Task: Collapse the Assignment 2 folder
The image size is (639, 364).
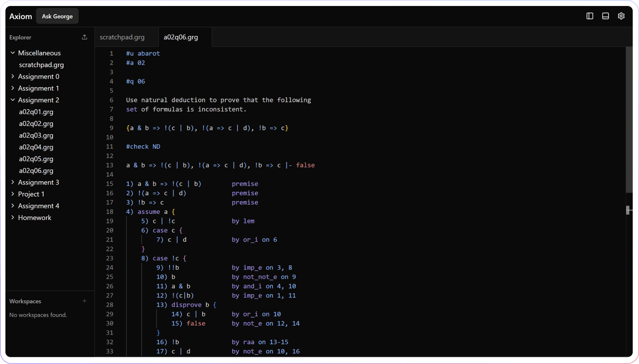Action: click(38, 100)
